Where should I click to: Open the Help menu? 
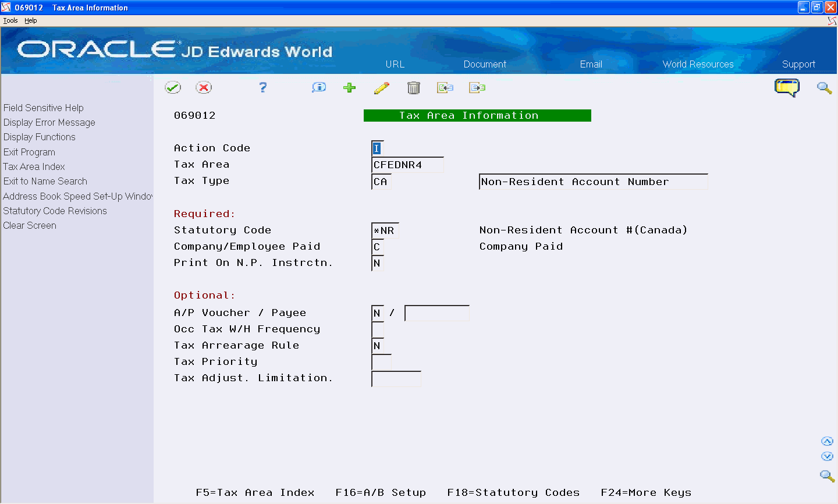[30, 20]
